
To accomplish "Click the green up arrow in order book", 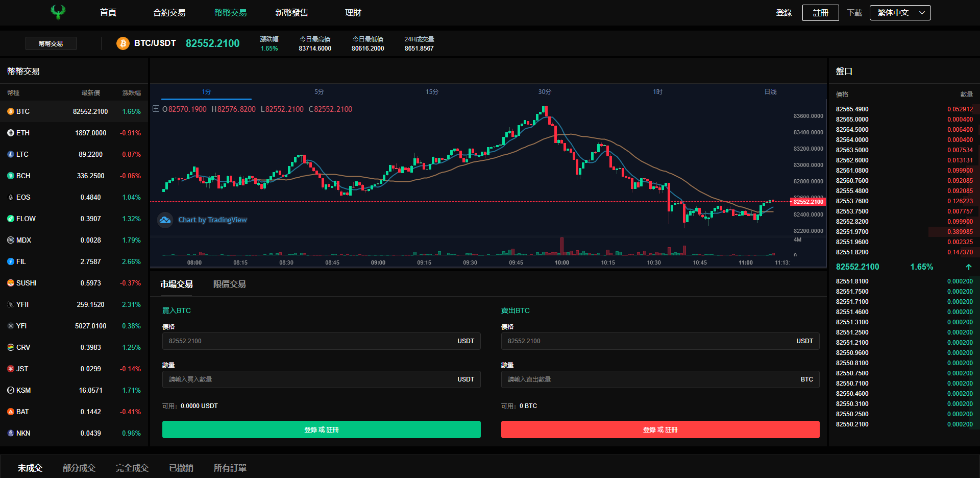I will click(x=968, y=267).
